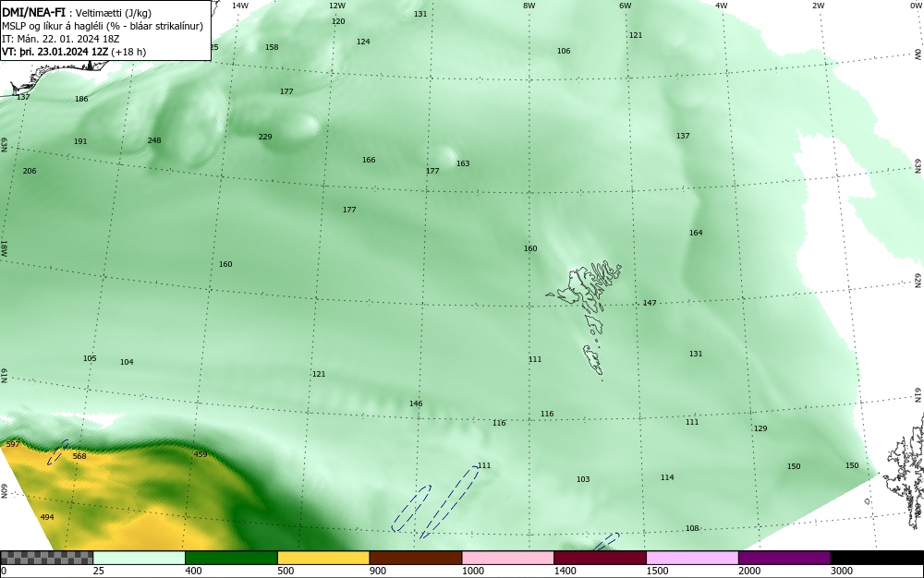Click the map value 459
The width and height of the screenshot is (924, 578).
[201, 453]
